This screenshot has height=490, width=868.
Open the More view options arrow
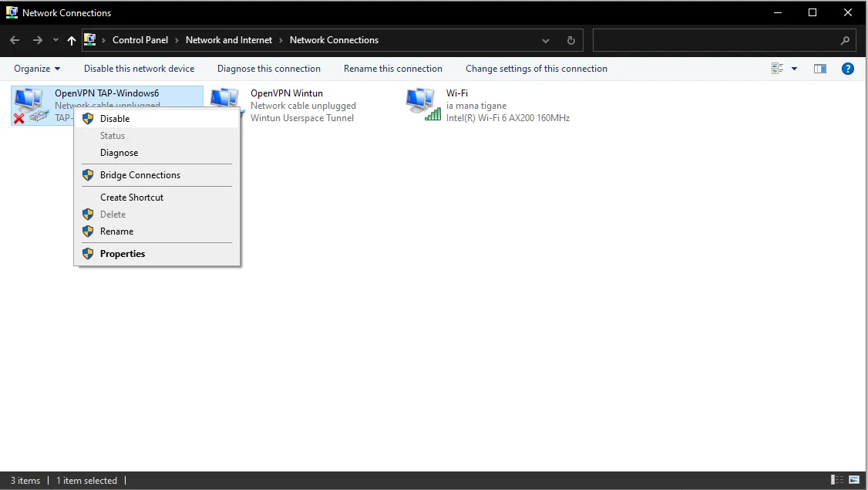tap(794, 69)
